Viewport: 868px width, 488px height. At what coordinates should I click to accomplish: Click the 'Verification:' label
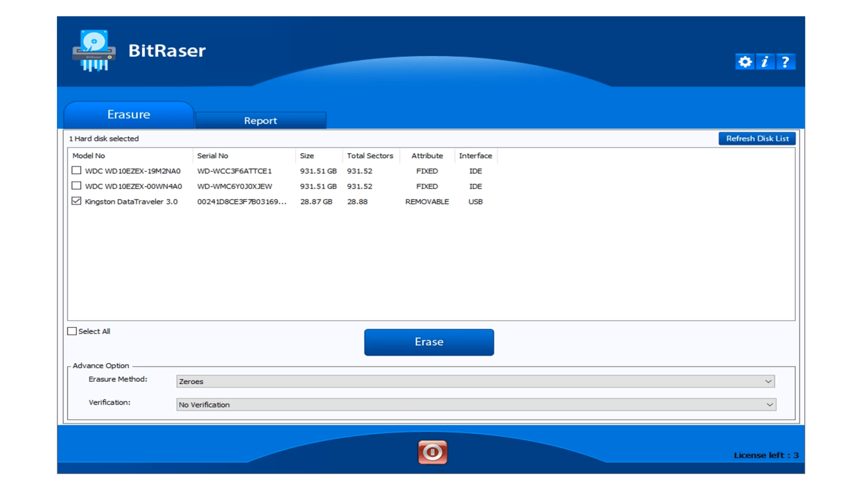[109, 402]
